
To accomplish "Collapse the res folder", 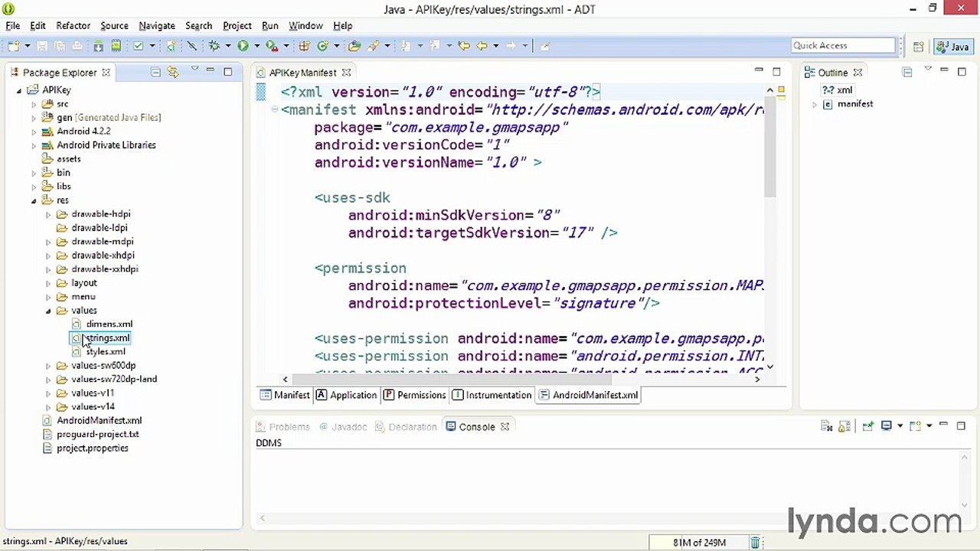I will coord(34,201).
